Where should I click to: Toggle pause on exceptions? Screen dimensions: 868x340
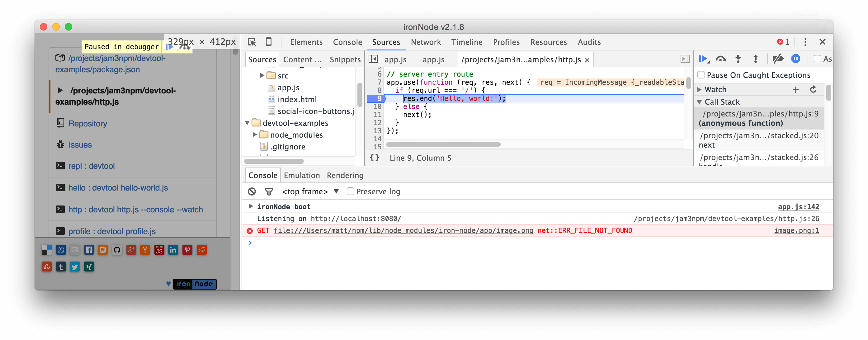795,59
